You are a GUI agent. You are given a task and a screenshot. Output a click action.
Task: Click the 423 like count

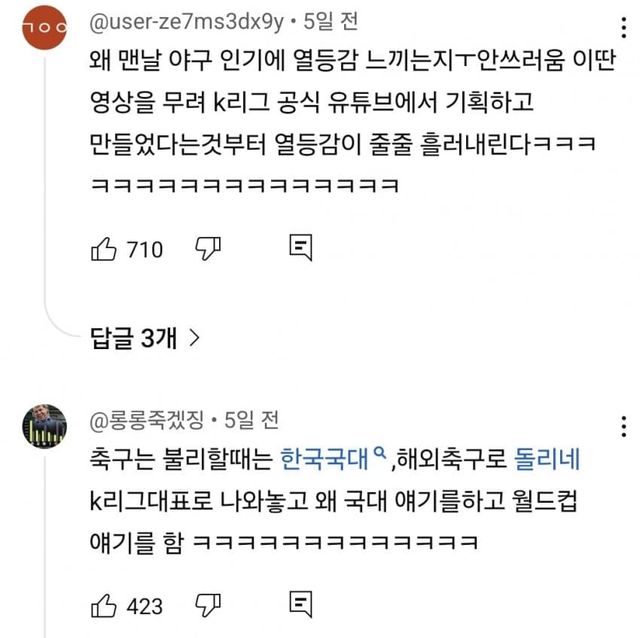[x=146, y=605]
